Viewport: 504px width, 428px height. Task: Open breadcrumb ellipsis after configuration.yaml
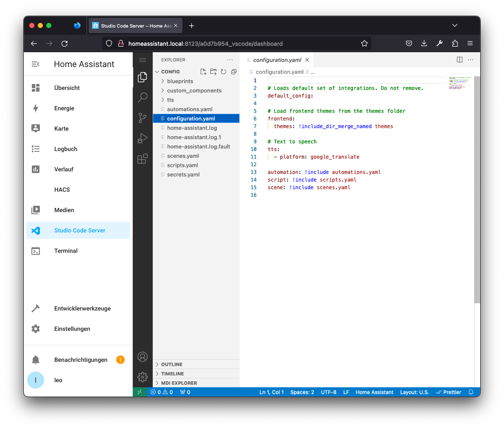312,72
